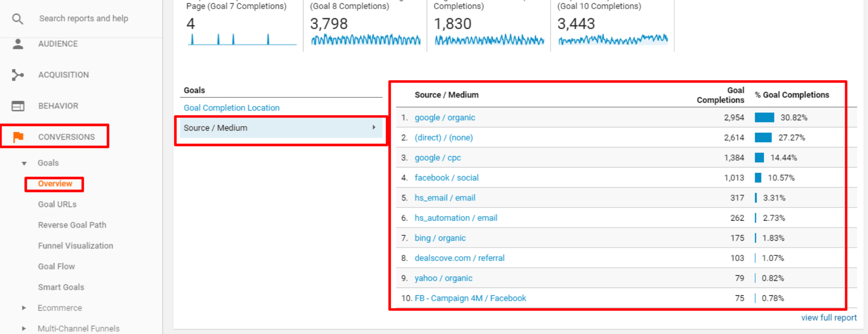Open hs_automation / email source link
The image size is (868, 334).
(456, 218)
